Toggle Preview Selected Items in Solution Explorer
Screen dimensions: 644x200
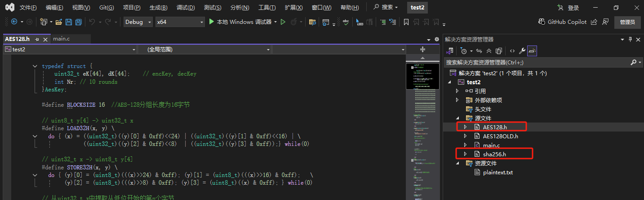point(532,51)
